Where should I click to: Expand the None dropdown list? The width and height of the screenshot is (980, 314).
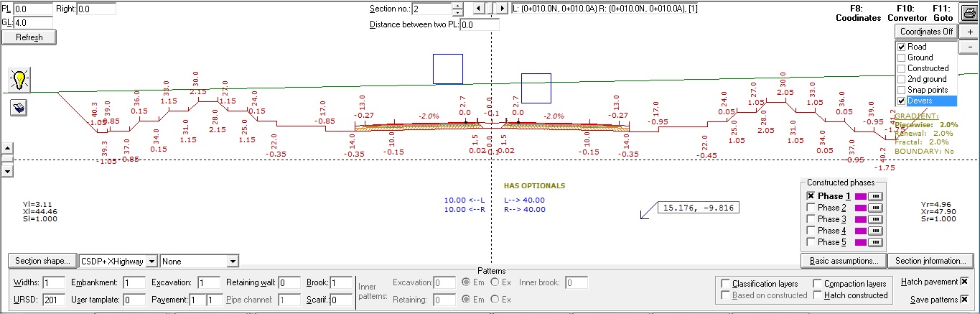[x=232, y=261]
